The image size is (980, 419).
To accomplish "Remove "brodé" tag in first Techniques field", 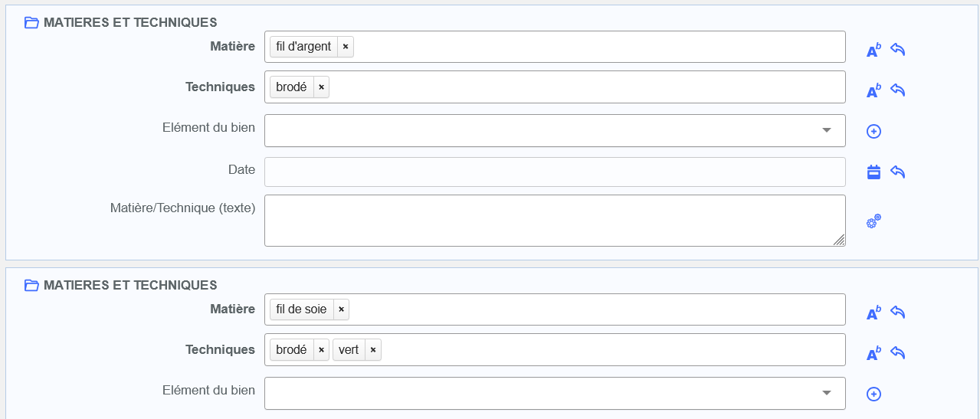I will point(321,87).
